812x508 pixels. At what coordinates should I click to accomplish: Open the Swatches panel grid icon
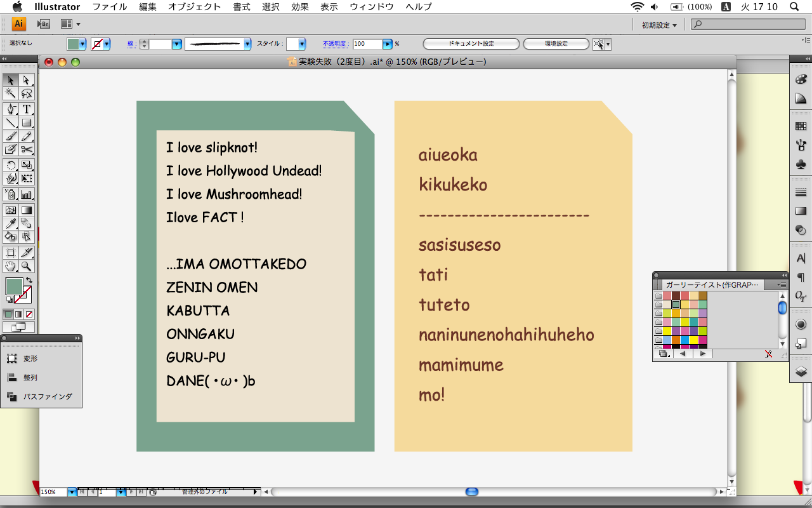[801, 126]
